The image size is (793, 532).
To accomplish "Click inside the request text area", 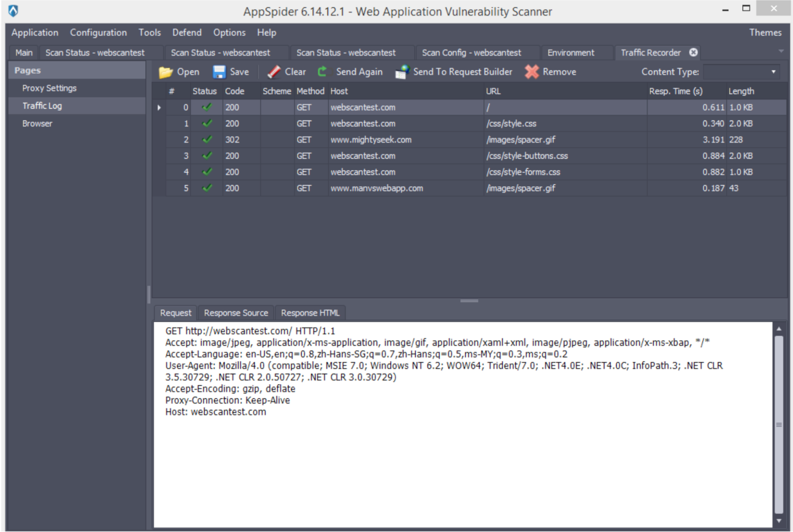I will (463, 425).
